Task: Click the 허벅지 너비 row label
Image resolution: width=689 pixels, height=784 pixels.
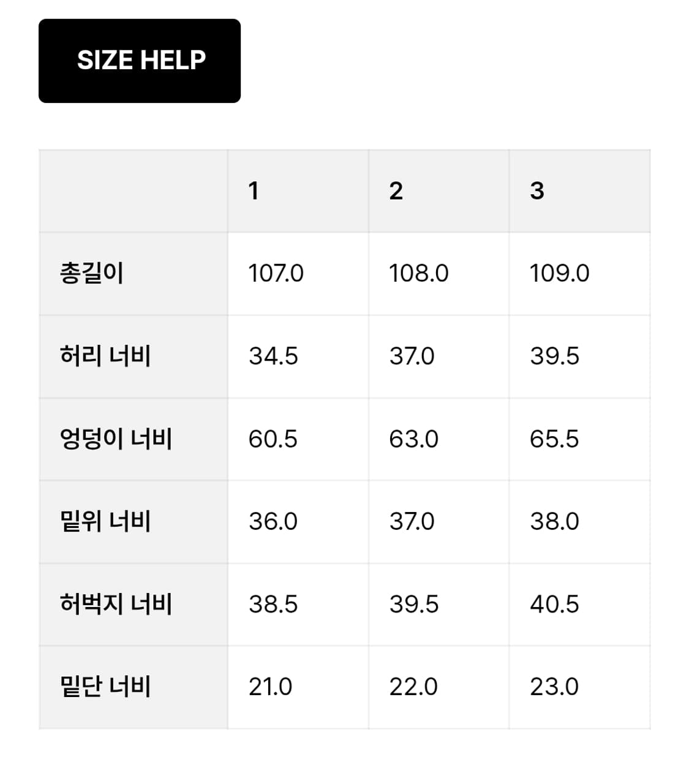Action: click(116, 604)
